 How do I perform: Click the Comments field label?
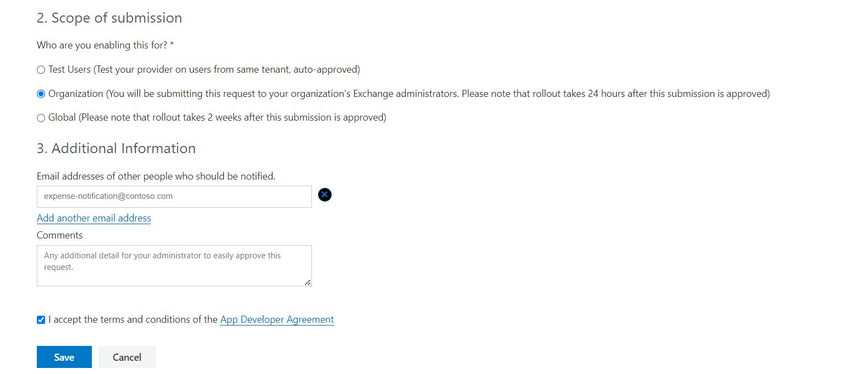tap(60, 235)
